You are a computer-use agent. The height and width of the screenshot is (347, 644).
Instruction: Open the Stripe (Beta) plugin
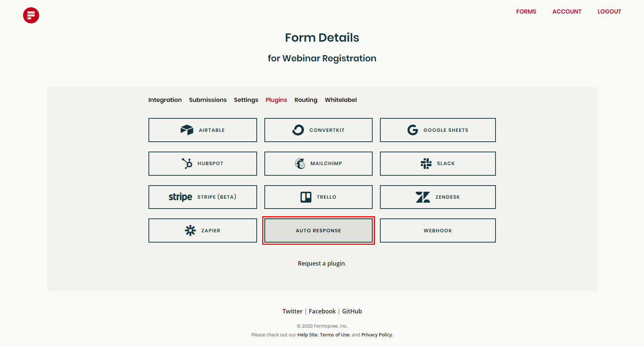click(203, 197)
